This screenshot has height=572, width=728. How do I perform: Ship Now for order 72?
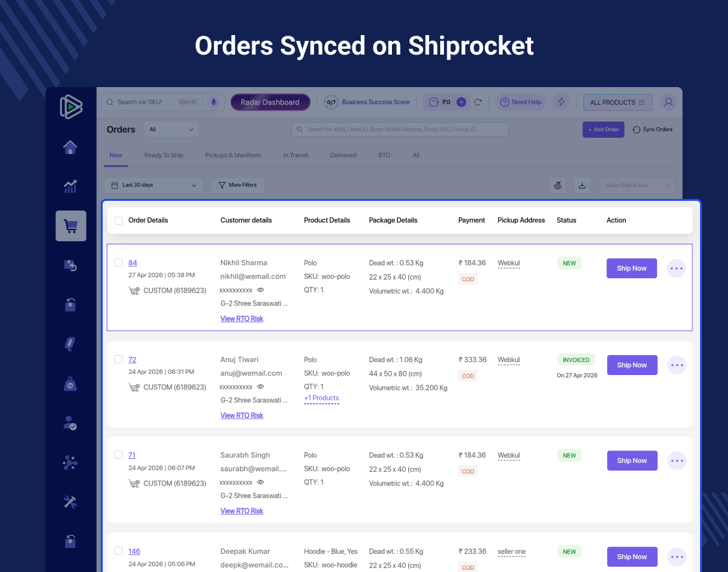(x=632, y=365)
